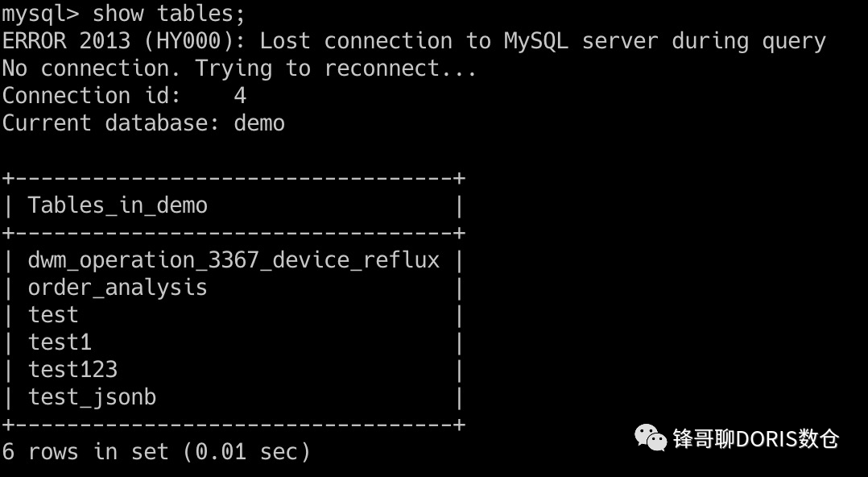The height and width of the screenshot is (477, 868).
Task: Click the mysql> prompt text
Action: click(40, 14)
